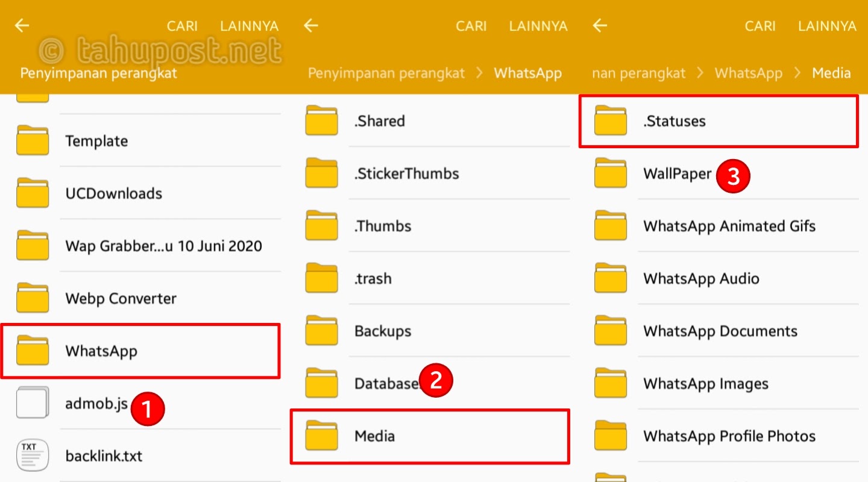
Task: Open Wap Grabber folder icon
Action: point(33,245)
